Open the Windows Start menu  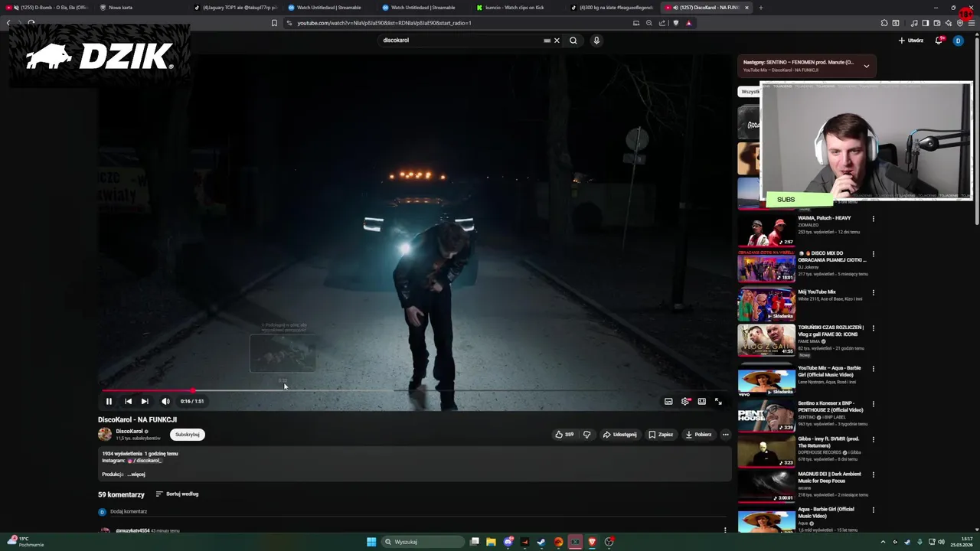371,542
